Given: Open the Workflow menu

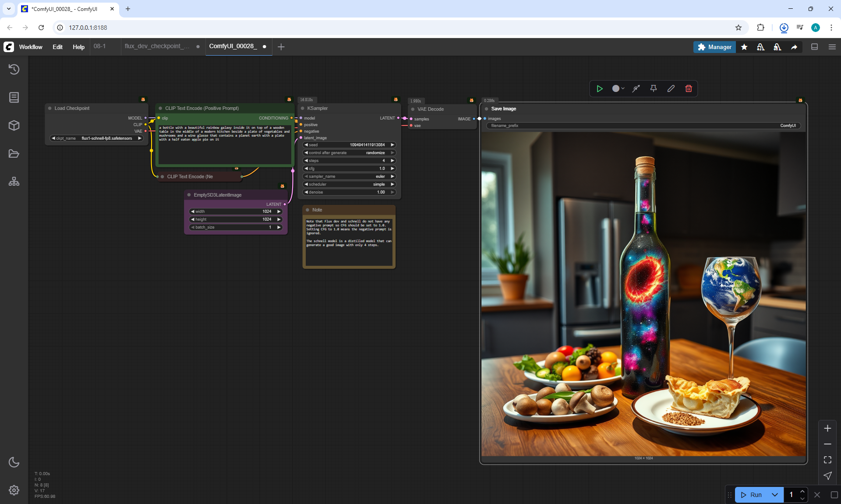Looking at the screenshot, I should pos(31,47).
